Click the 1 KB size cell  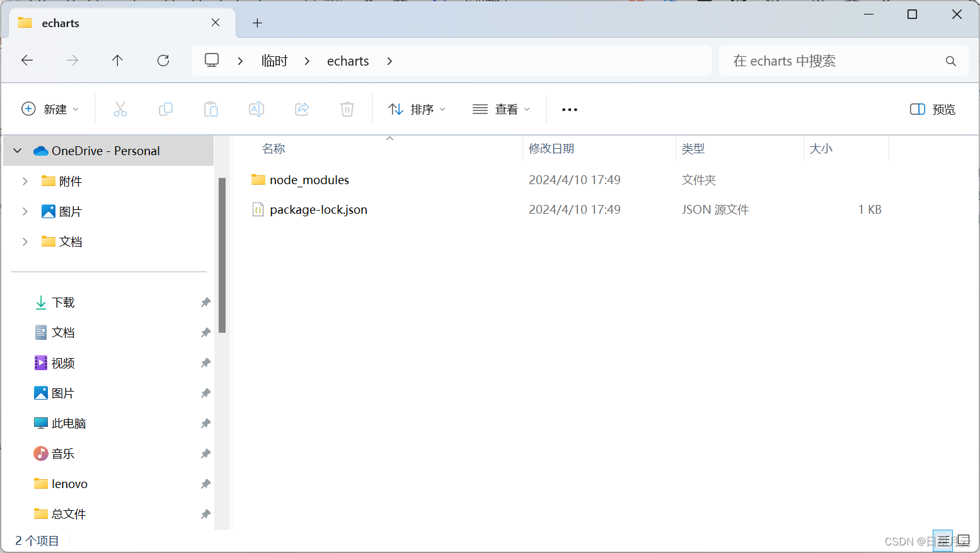(870, 209)
